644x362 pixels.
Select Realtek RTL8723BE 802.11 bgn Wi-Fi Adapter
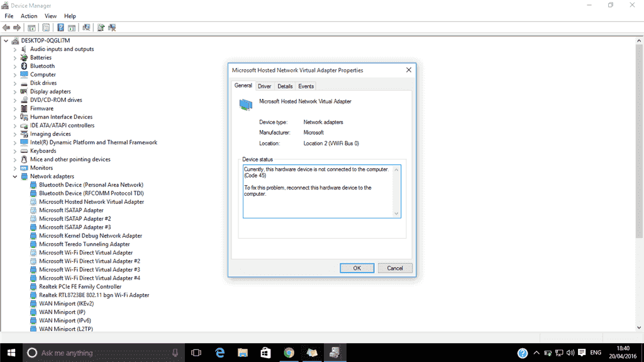[94, 295]
